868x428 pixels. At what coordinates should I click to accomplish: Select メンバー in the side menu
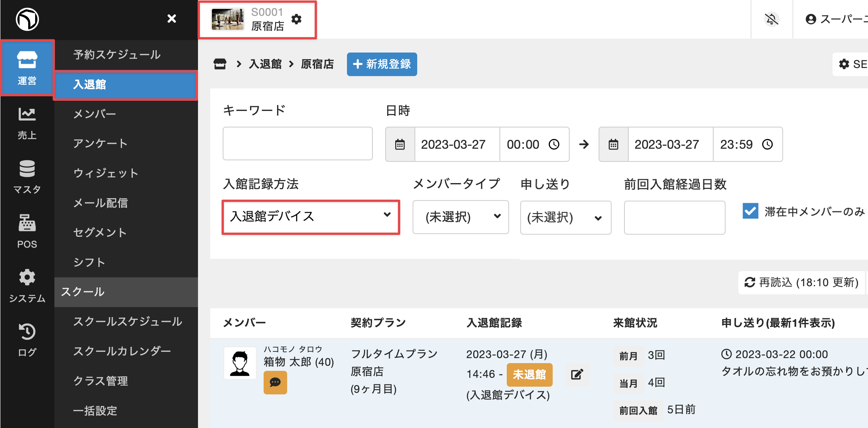(95, 114)
